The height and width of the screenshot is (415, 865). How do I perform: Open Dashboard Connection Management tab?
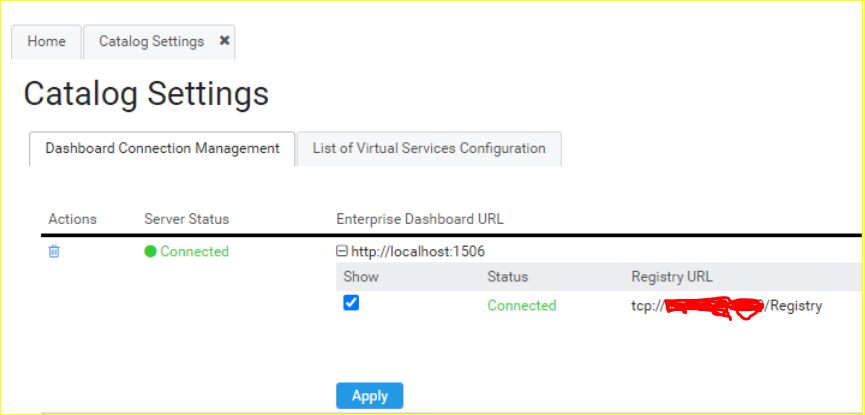click(x=162, y=148)
